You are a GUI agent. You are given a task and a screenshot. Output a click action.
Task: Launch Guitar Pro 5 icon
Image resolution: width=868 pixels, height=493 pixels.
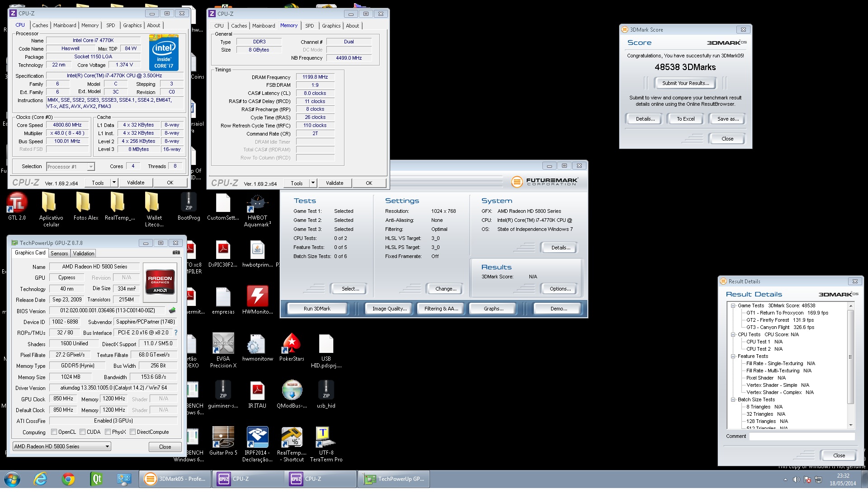[x=223, y=441]
